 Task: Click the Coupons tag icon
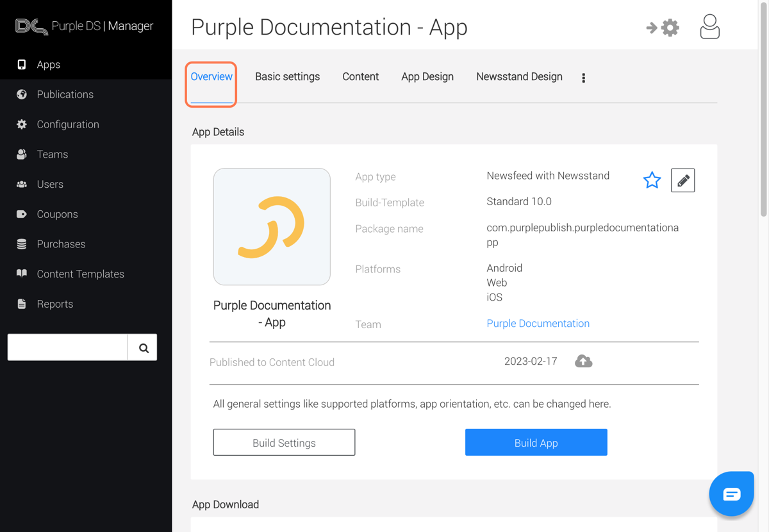click(22, 214)
